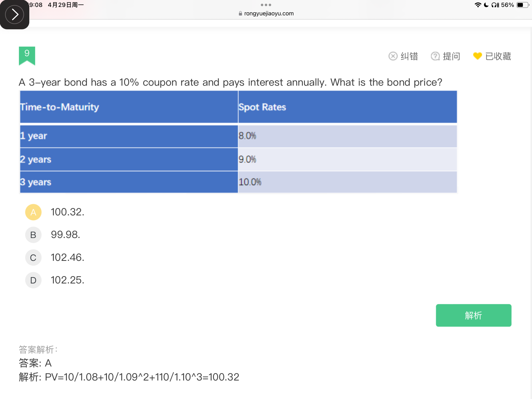Select answer option B

(x=33, y=235)
